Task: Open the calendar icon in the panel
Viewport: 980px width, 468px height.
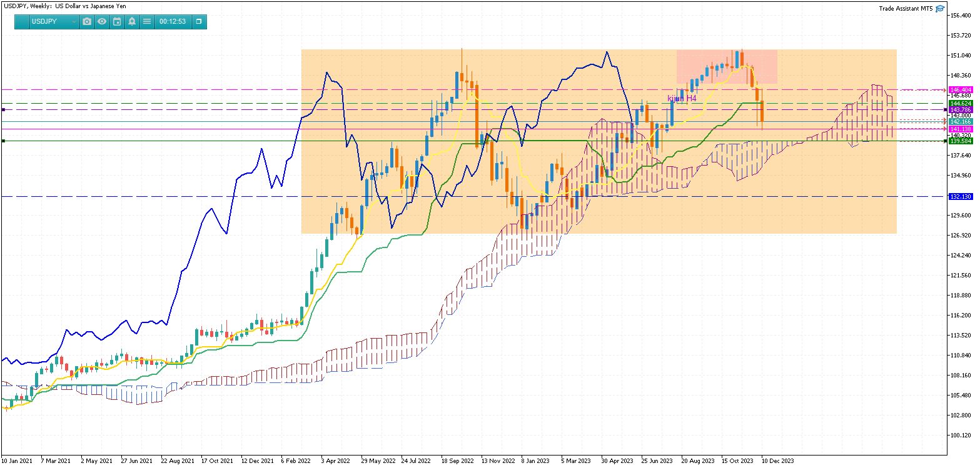Action: coord(117,21)
